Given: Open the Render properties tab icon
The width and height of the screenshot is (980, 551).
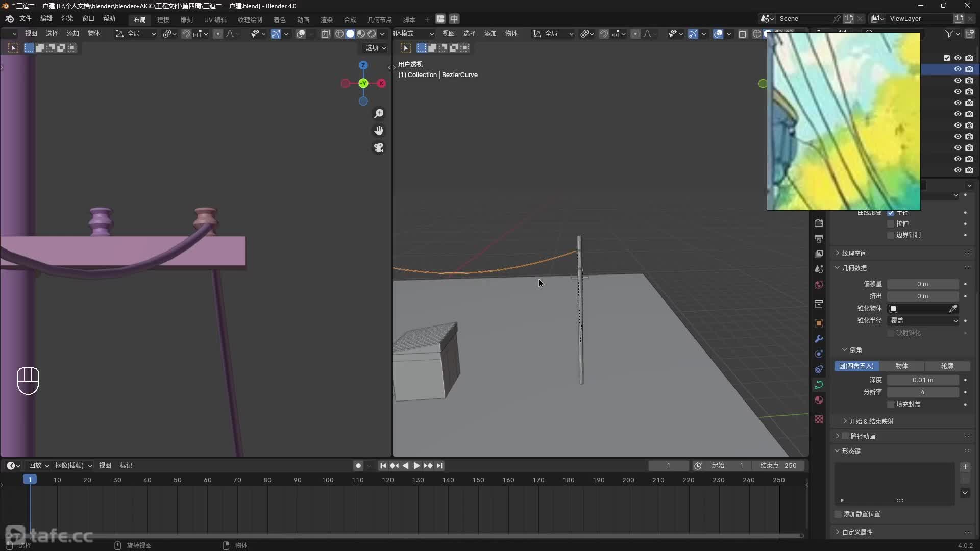Looking at the screenshot, I should pyautogui.click(x=819, y=223).
